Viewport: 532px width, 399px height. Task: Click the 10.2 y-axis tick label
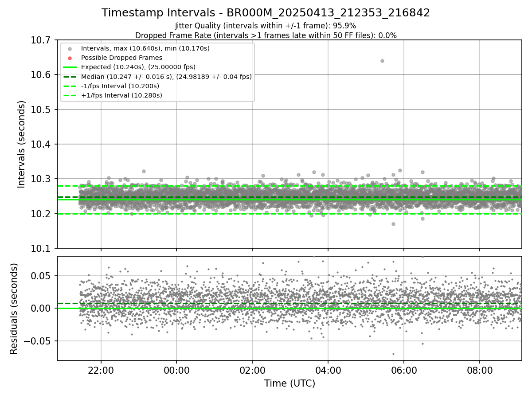pos(41,214)
